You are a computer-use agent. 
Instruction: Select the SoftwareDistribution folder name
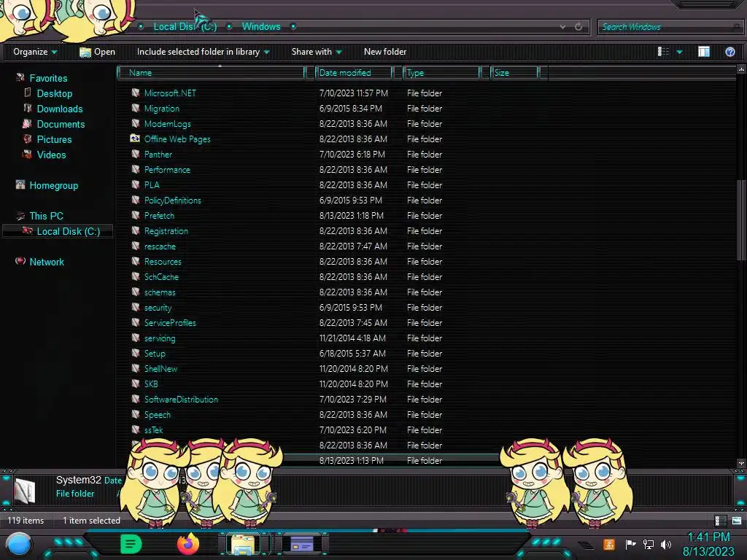pyautogui.click(x=181, y=399)
